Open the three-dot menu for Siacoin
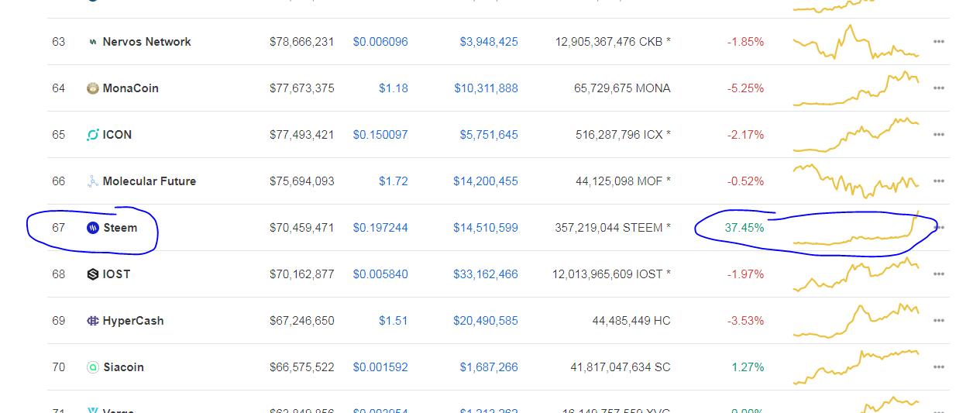 click(939, 367)
